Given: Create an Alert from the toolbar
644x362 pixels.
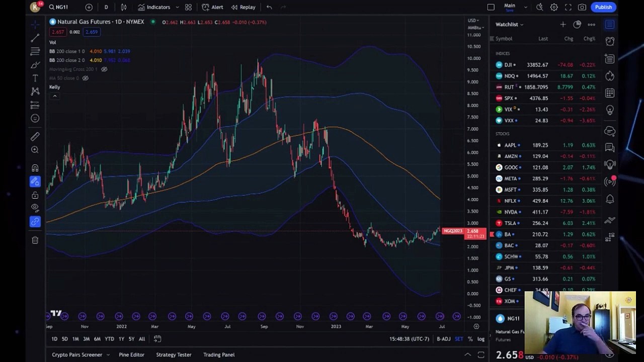Looking at the screenshot, I should tap(212, 7).
